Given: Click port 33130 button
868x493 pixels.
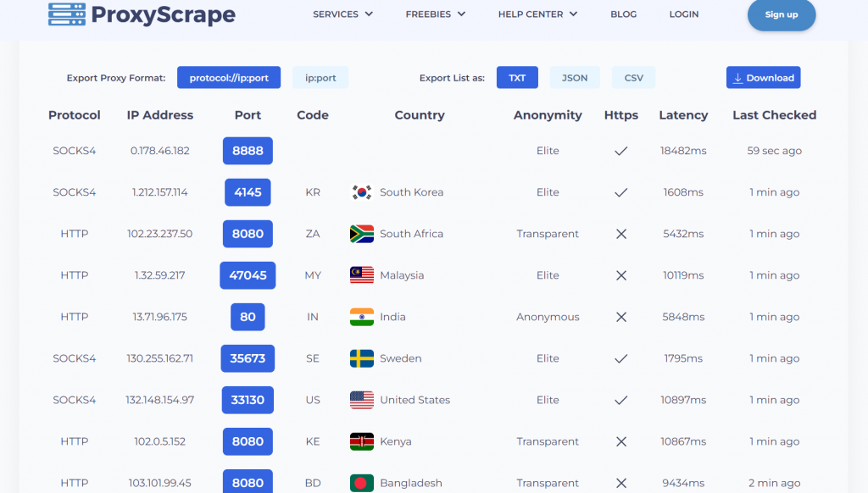Looking at the screenshot, I should [248, 400].
